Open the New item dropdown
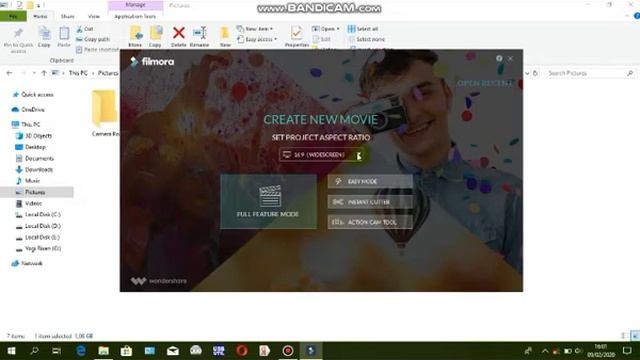Image resolution: width=640 pixels, height=360 pixels. [255, 29]
